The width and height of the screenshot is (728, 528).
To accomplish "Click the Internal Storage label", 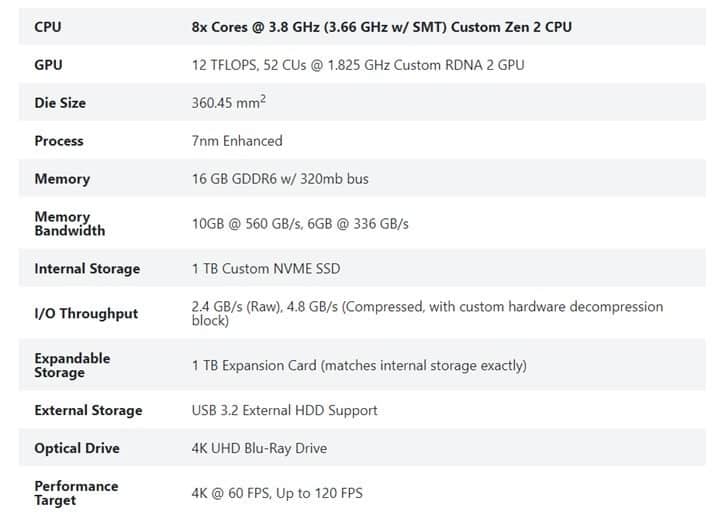I will 87,269.
